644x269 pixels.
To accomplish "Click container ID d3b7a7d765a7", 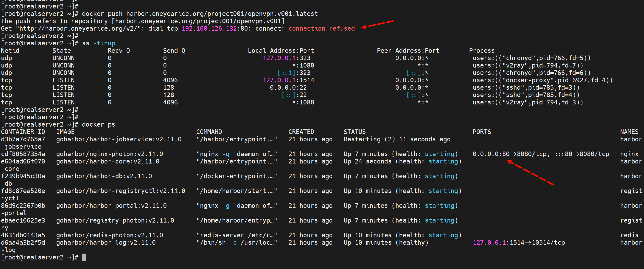I will [23, 139].
